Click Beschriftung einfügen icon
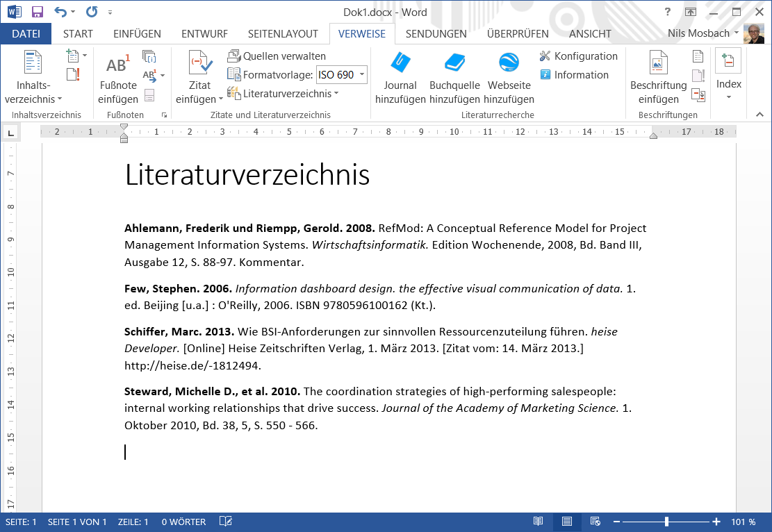772x532 pixels. [x=658, y=64]
